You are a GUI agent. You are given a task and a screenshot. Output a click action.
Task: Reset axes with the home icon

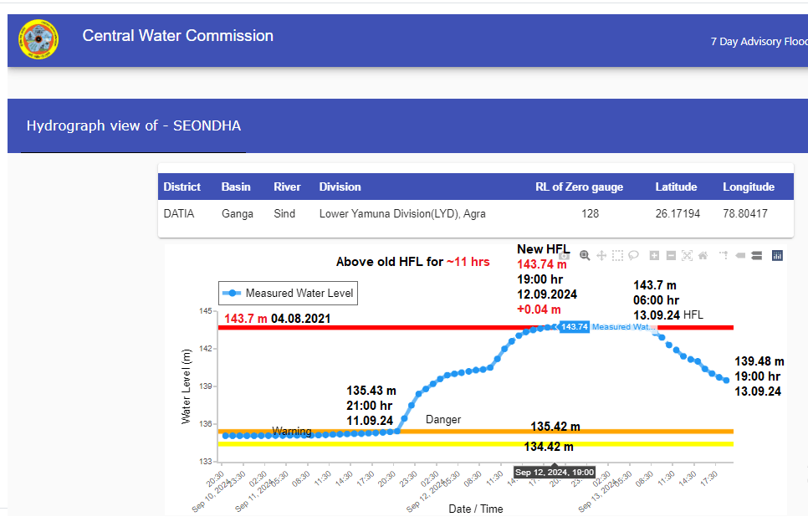703,255
